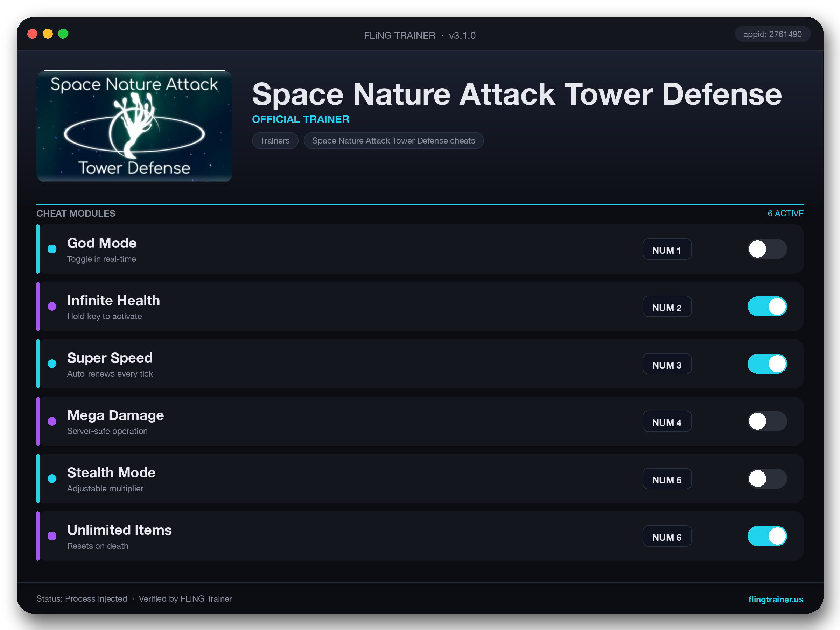Screen dimensions: 840x630
Task: Click the "Adjustable multiplier" description
Action: 105,488
